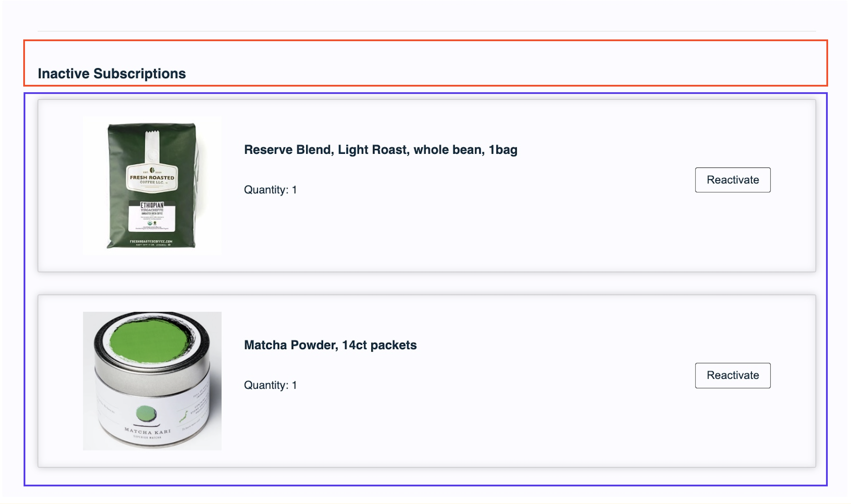851x504 pixels.
Task: Open the Matcha Kari tin image
Action: [152, 381]
